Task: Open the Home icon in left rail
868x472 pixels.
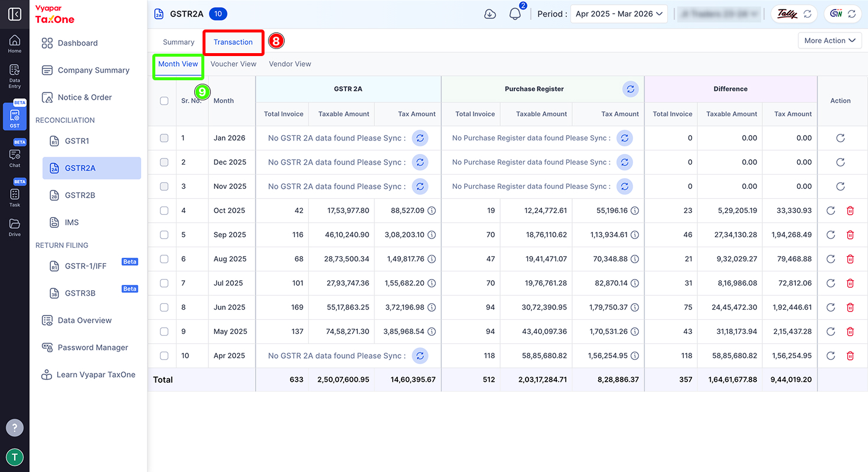Action: 15,44
